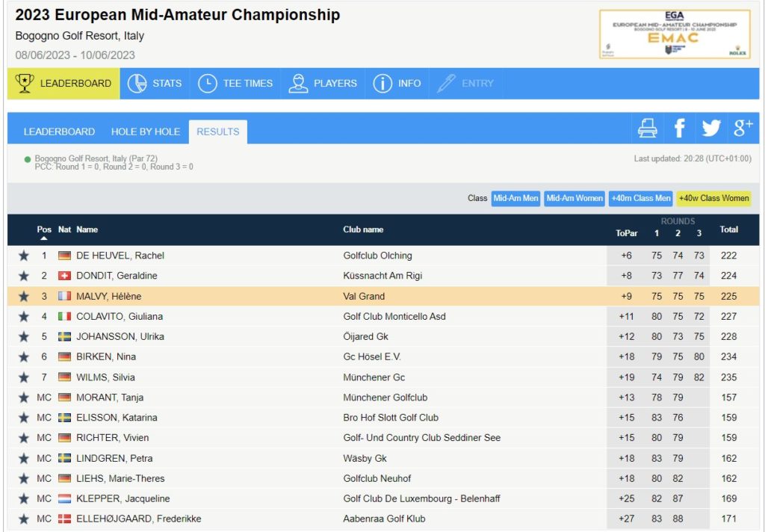Select the yellow +40w Class Women filter

tap(713, 198)
